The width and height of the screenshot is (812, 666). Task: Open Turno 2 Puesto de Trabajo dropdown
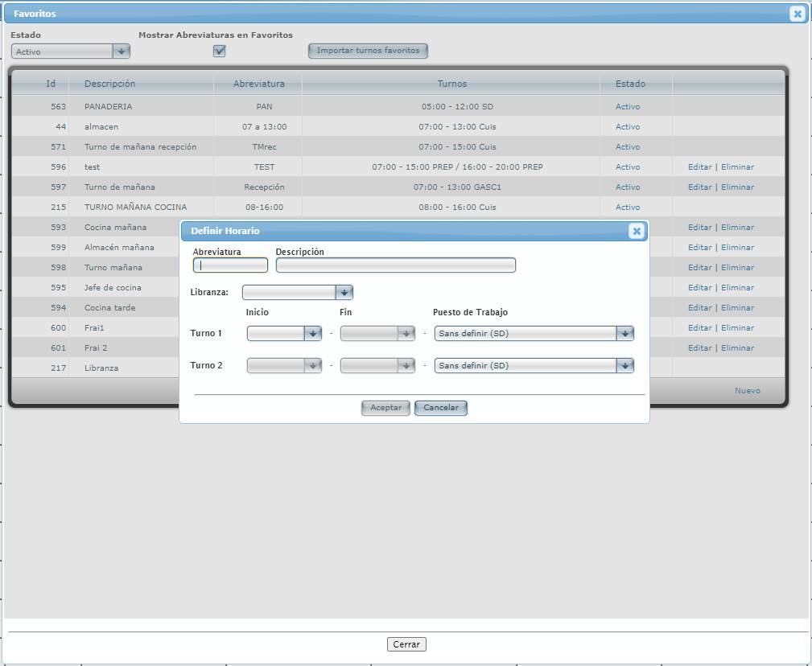624,366
